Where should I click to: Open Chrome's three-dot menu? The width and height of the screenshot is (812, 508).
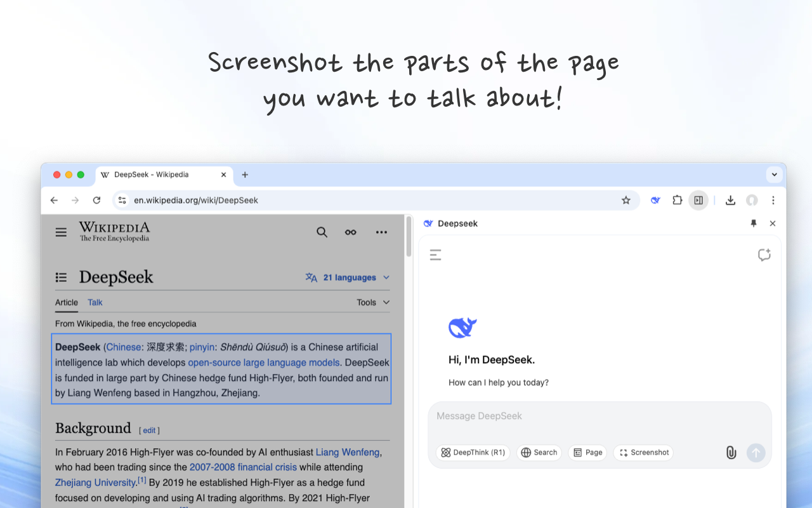point(773,200)
